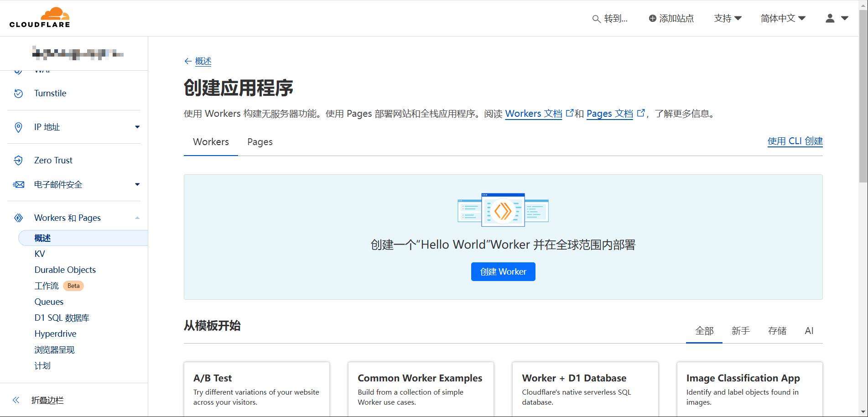The height and width of the screenshot is (417, 868).
Task: Click the Workers 和 Pages diamond icon
Action: [18, 218]
